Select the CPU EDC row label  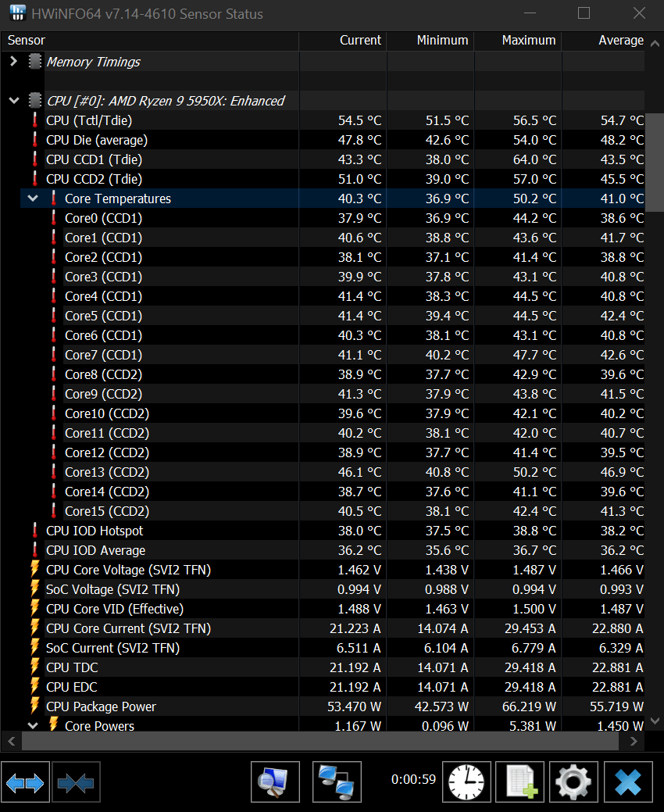(x=72, y=687)
